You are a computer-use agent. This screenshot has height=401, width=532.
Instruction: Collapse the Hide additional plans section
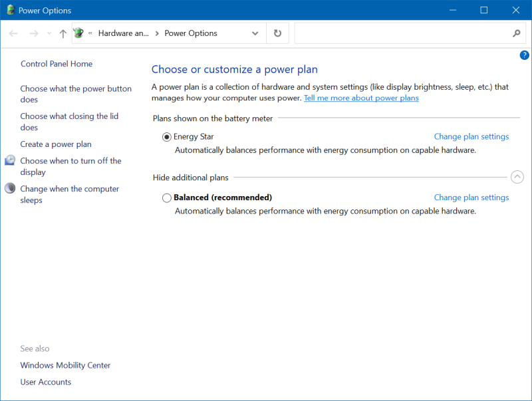click(517, 177)
